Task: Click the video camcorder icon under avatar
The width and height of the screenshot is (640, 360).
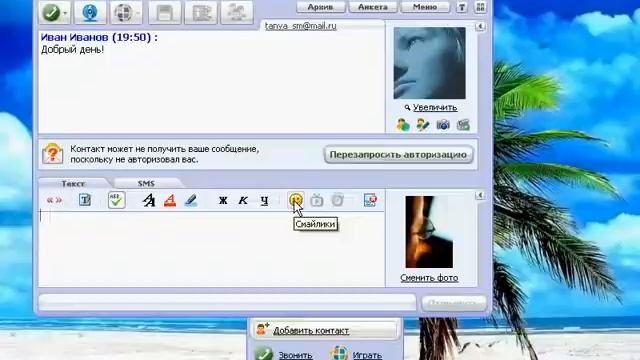Action: coord(463,124)
